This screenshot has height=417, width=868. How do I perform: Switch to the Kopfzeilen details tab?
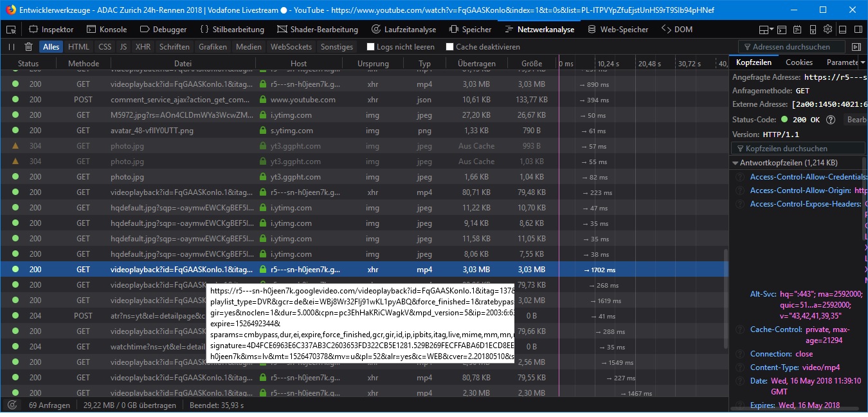click(x=754, y=62)
